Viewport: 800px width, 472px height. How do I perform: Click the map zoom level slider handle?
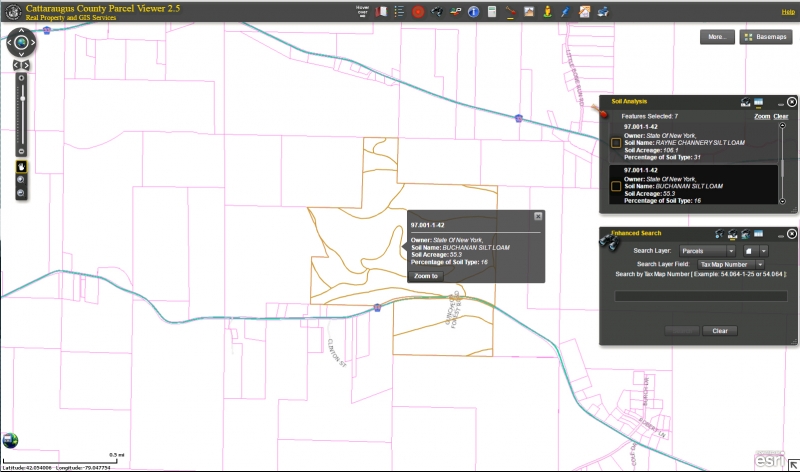tap(21, 97)
